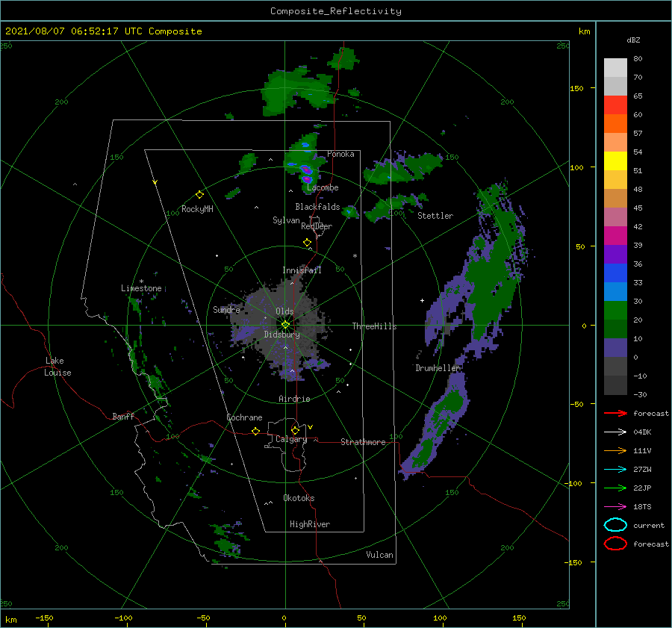Screen dimensions: 672x628
Task: Click the asterisk marker east of Innisfail
Action: tap(355, 256)
